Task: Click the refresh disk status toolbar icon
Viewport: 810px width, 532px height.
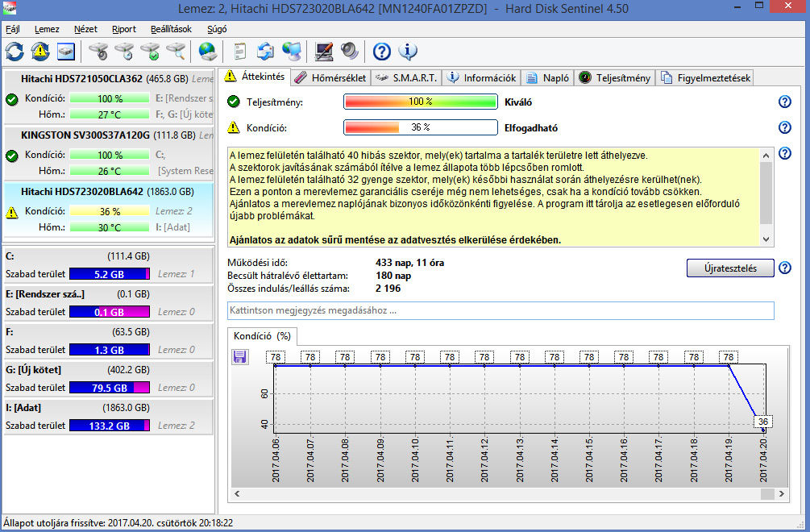Action: 15,51
